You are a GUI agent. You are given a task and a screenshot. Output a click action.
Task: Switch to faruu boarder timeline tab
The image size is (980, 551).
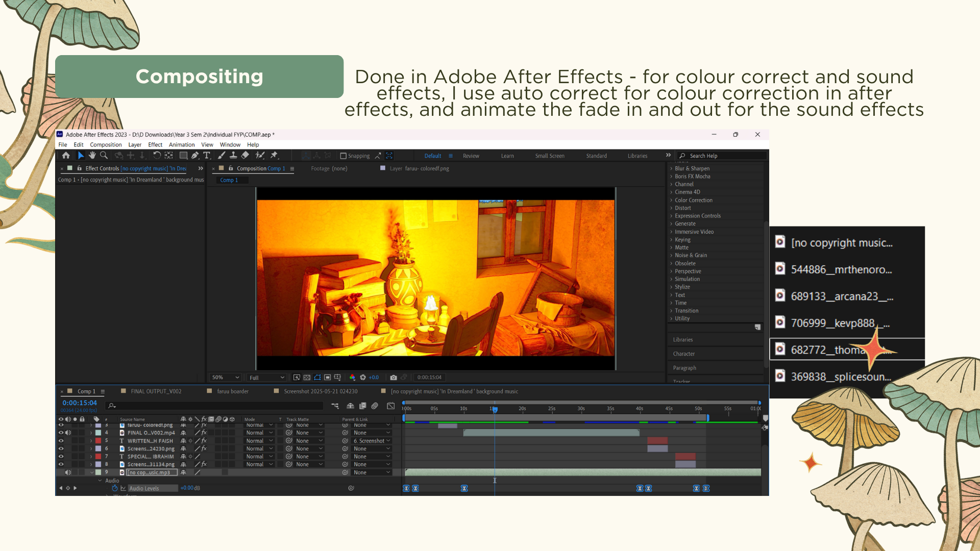click(233, 392)
